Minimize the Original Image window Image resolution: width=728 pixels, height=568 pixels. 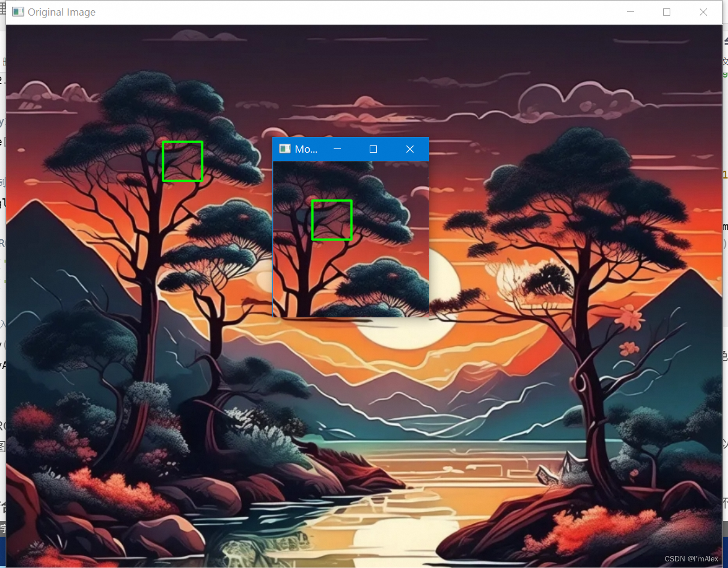(x=630, y=11)
